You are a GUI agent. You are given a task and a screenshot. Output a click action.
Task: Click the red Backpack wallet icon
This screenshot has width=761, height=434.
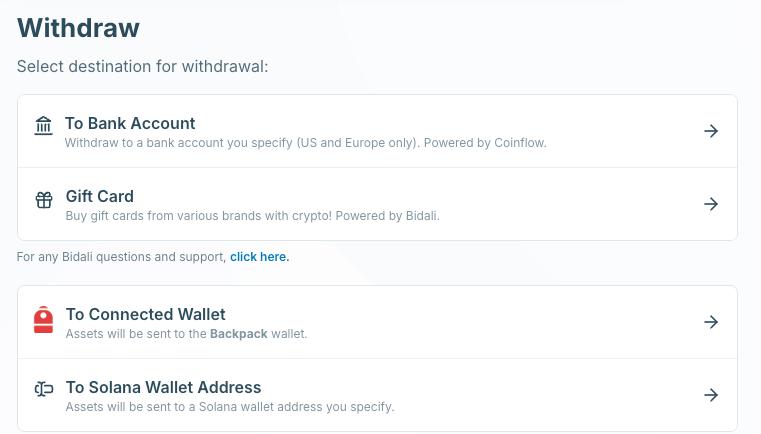coord(43,320)
